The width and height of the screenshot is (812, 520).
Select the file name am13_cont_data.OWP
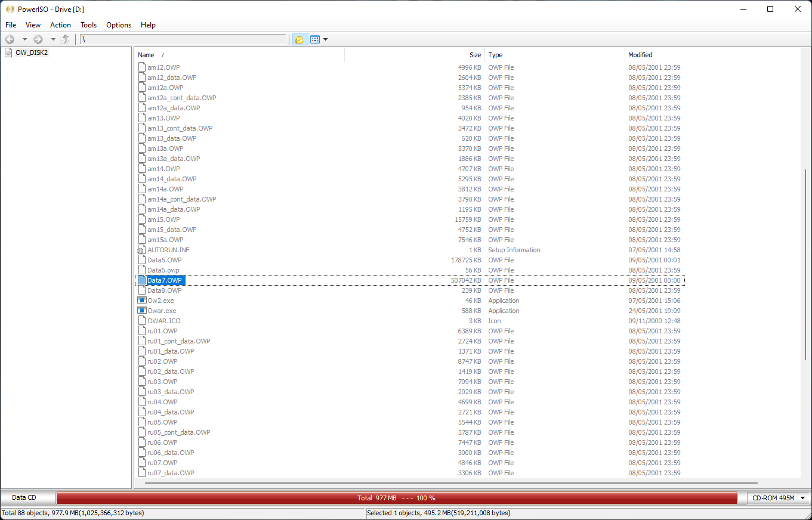(x=180, y=128)
